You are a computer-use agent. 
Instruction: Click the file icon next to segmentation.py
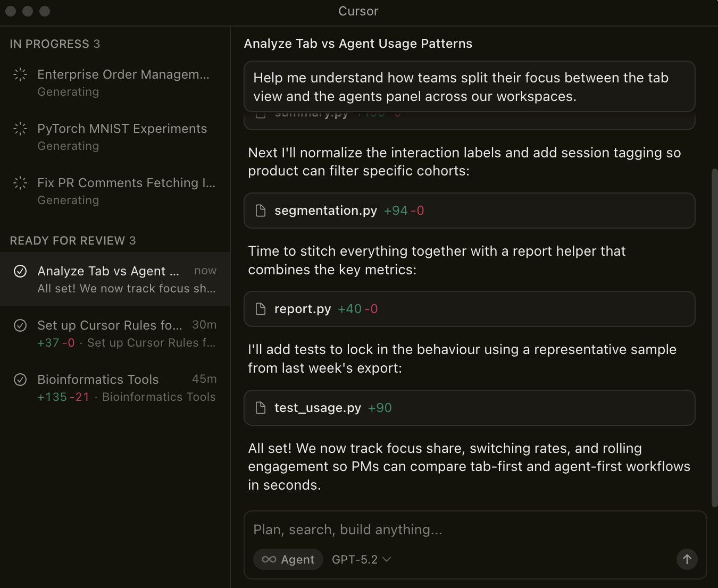tap(261, 211)
